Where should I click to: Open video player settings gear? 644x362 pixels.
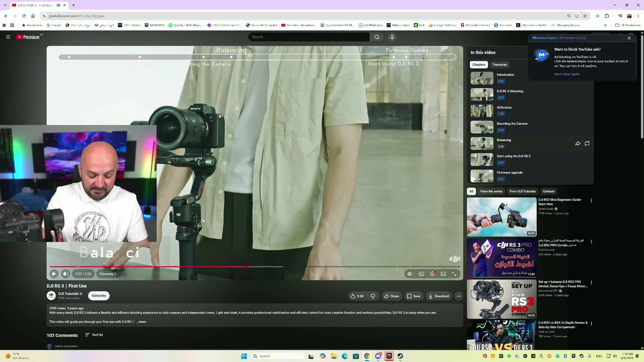(433, 274)
